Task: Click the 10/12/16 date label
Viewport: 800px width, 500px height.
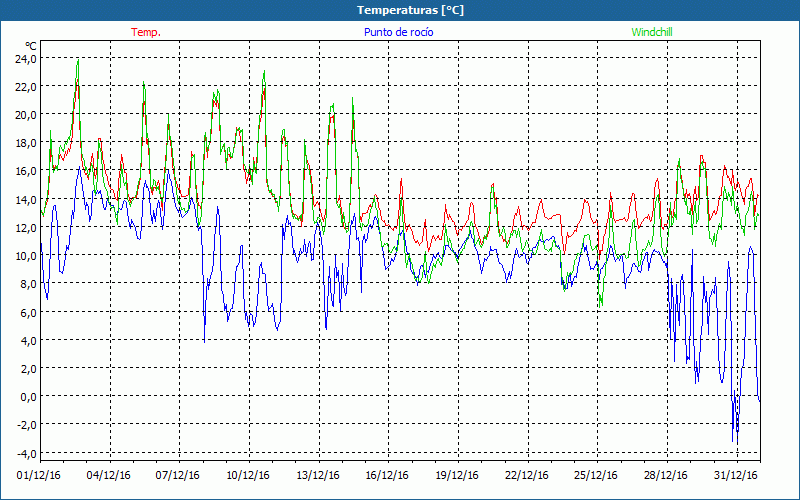Action: (248, 476)
